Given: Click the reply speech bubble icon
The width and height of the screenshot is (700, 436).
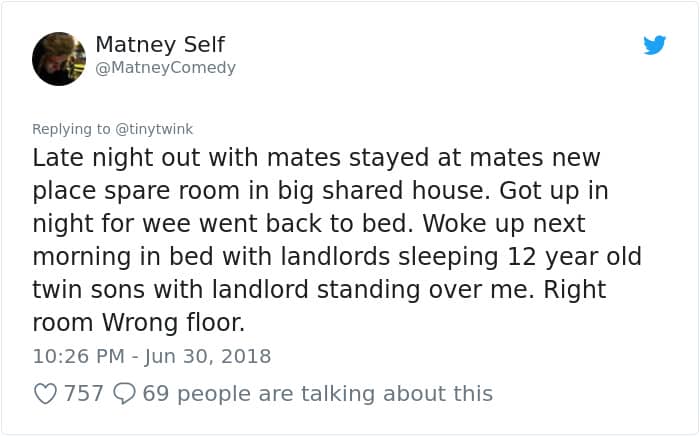Looking at the screenshot, I should [125, 394].
